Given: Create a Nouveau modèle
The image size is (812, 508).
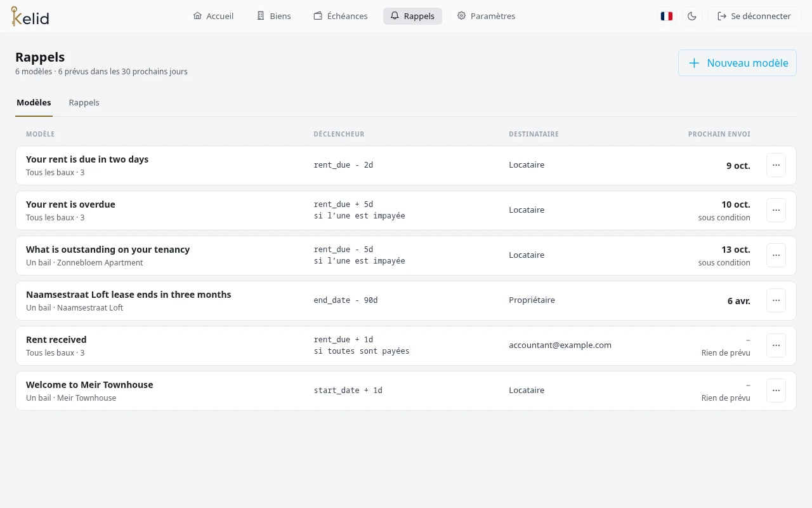Looking at the screenshot, I should pos(737,63).
